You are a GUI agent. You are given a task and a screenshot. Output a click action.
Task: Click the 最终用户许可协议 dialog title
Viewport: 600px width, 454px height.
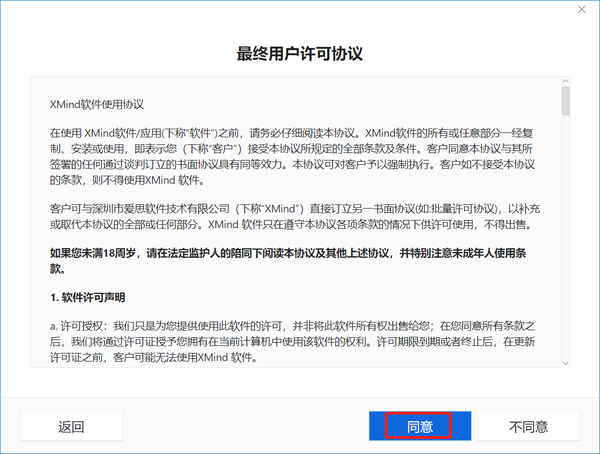[299, 52]
